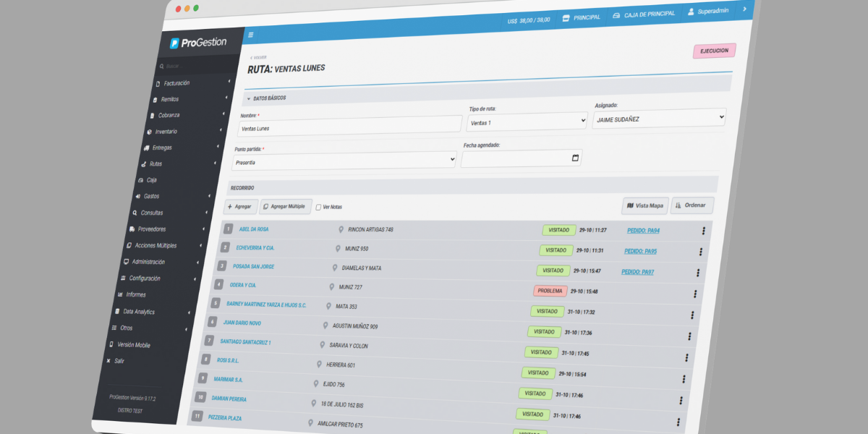Click the Vista Mapa button

pos(644,205)
